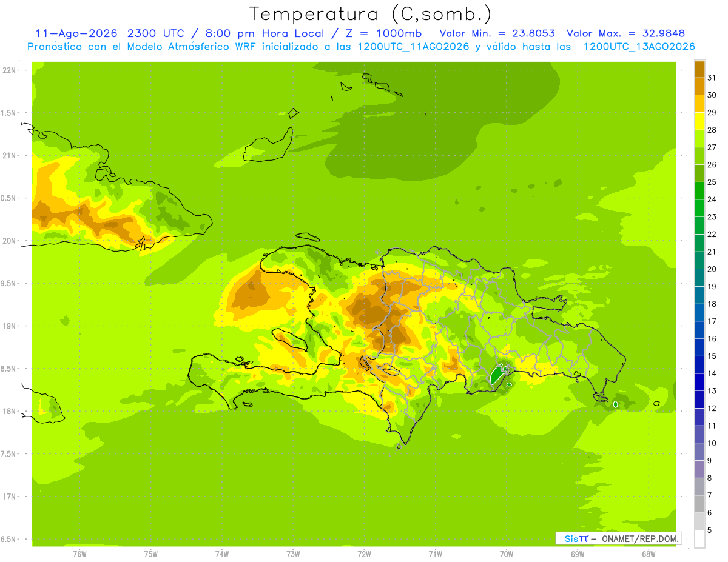
Task: Click the "74W" longitude label
Action: [x=222, y=554]
